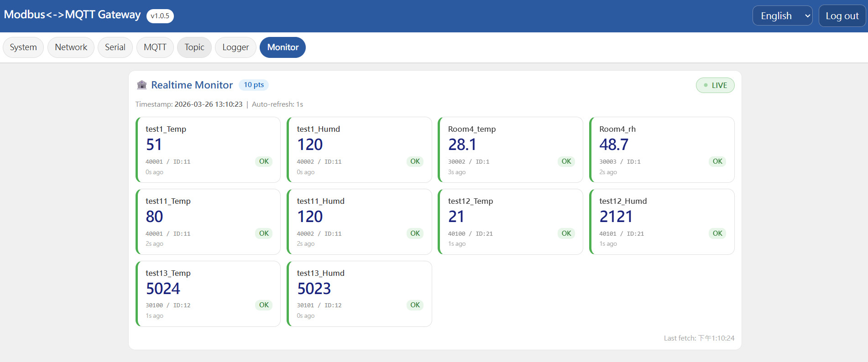Select the Room4_temp value 28.1

tap(462, 145)
